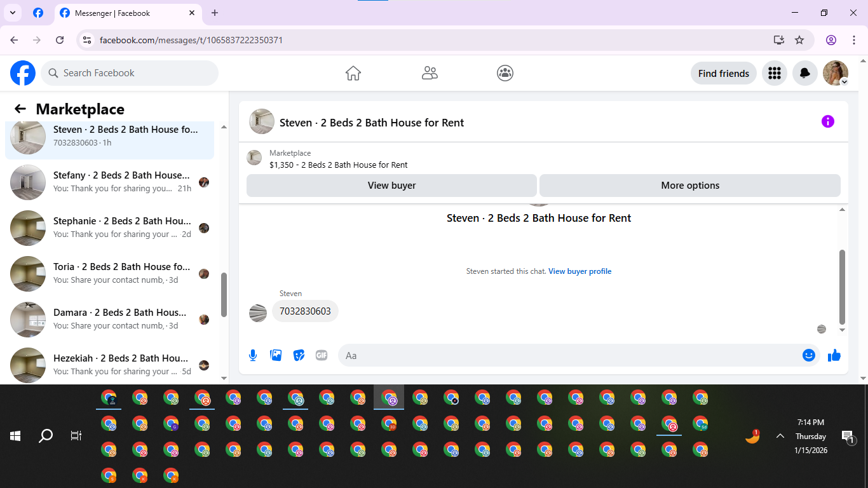
Task: Click the chat list scrollbar thumb
Action: click(224, 295)
